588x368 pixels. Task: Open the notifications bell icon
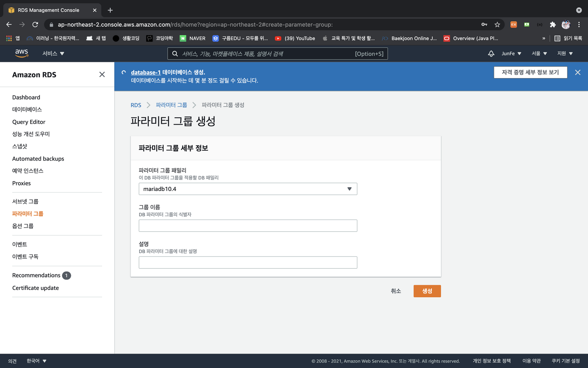click(x=491, y=53)
